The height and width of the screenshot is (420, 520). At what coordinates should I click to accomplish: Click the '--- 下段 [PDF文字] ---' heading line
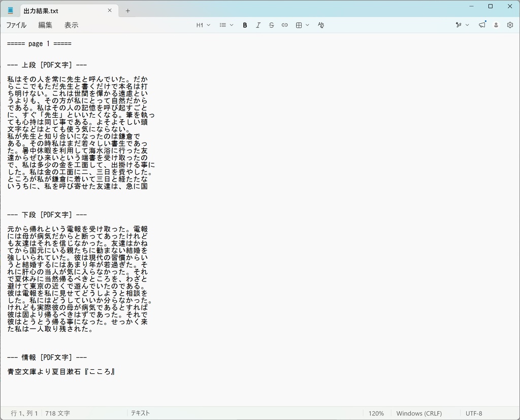[x=47, y=215]
